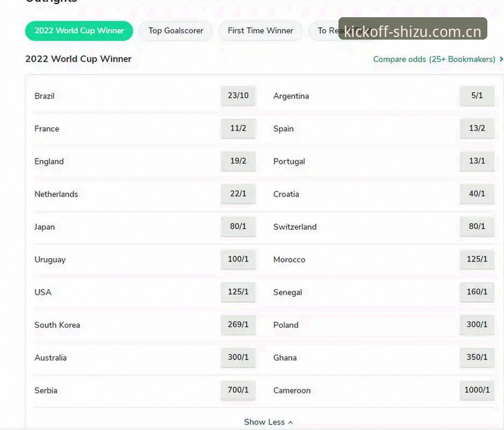Screen dimensions: 504x430
Task: Pick South Korea at 269/1 odds
Action: click(238, 324)
